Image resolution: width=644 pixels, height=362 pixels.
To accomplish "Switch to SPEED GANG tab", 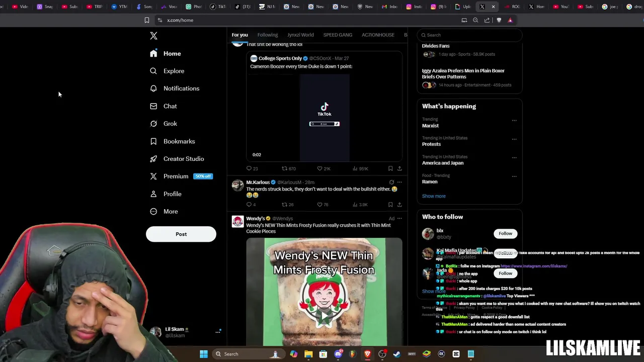I will [x=338, y=35].
